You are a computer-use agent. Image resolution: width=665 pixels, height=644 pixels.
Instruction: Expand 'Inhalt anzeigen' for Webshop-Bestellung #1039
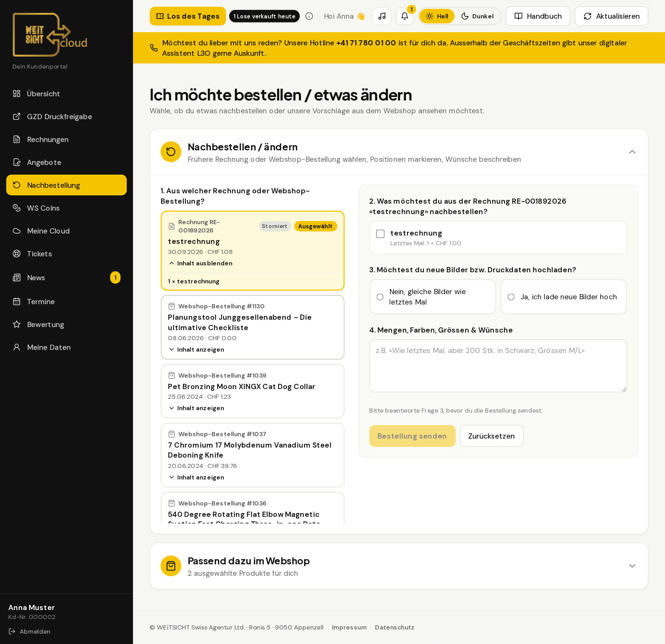coord(196,408)
